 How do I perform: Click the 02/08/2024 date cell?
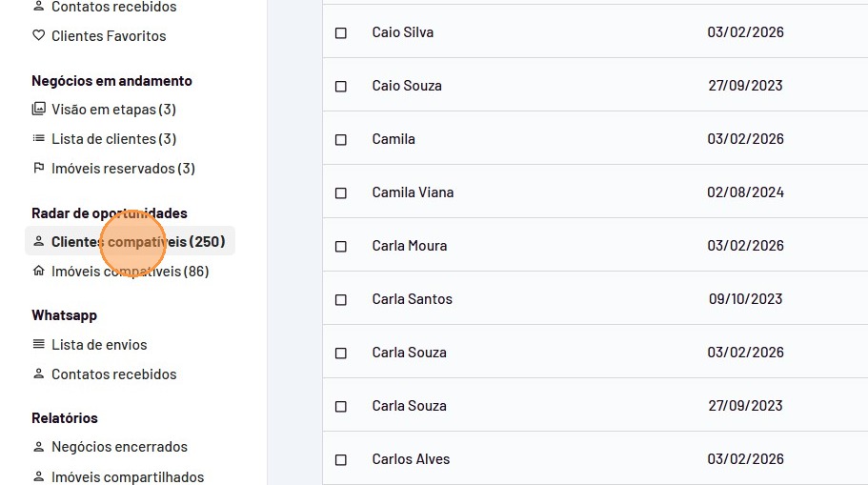745,192
